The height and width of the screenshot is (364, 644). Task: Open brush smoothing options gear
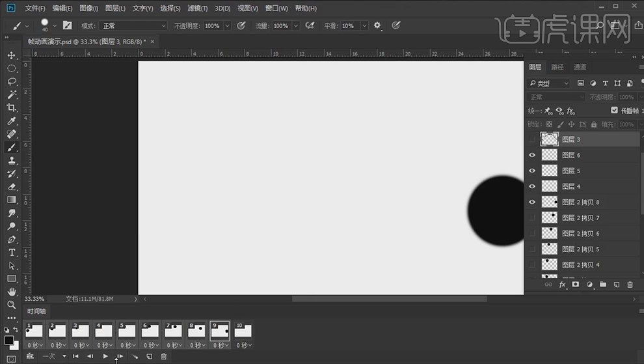click(377, 25)
